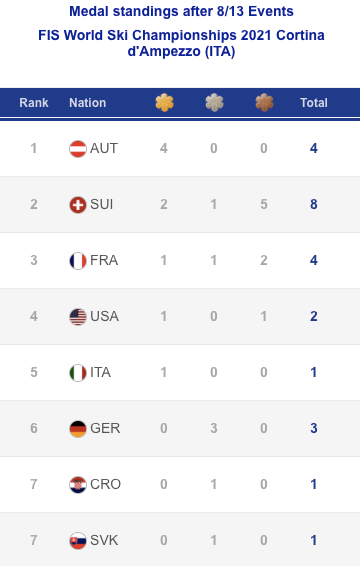Image resolution: width=360 pixels, height=566 pixels.
Task: Select the Nation column header
Action: coord(88,103)
